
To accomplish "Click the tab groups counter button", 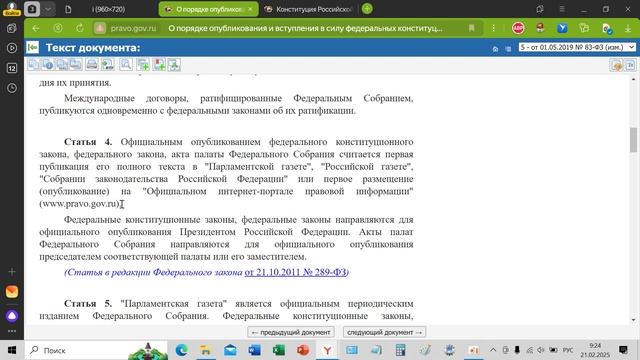I will click(x=32, y=9).
